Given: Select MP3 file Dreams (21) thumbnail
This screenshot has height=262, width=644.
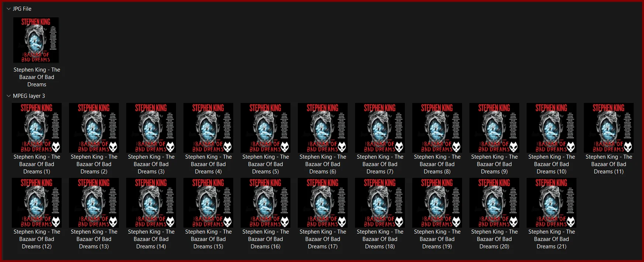Looking at the screenshot, I should tap(551, 203).
